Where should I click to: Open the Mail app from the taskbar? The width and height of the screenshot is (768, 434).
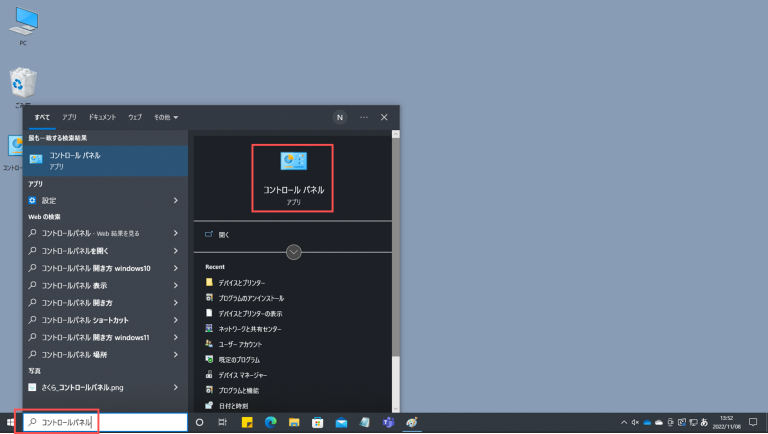pyautogui.click(x=341, y=422)
